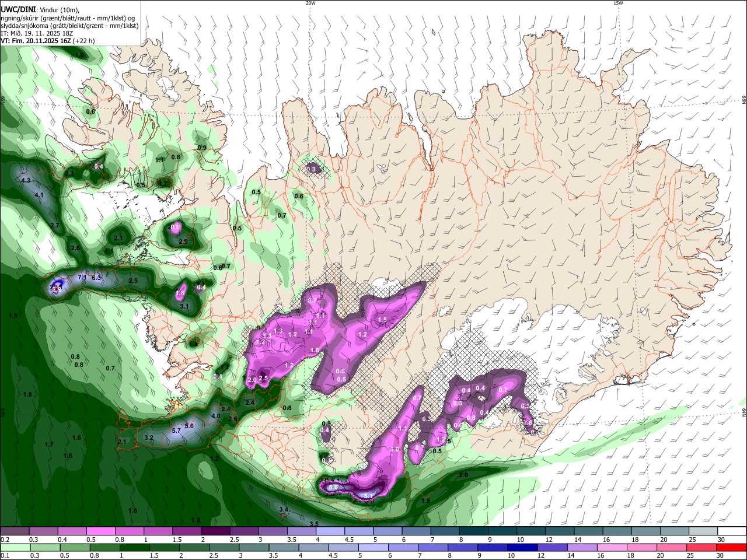Click the '20W' longitude label
Image resolution: width=747 pixels, height=560 pixels.
(310, 3)
